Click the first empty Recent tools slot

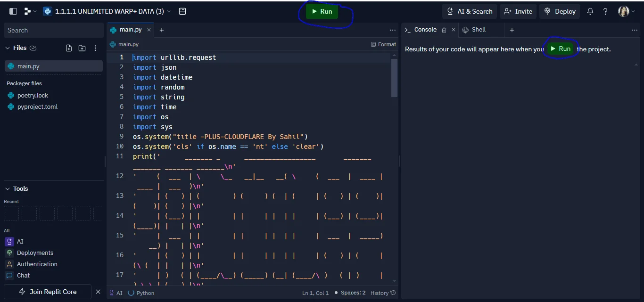click(x=11, y=213)
